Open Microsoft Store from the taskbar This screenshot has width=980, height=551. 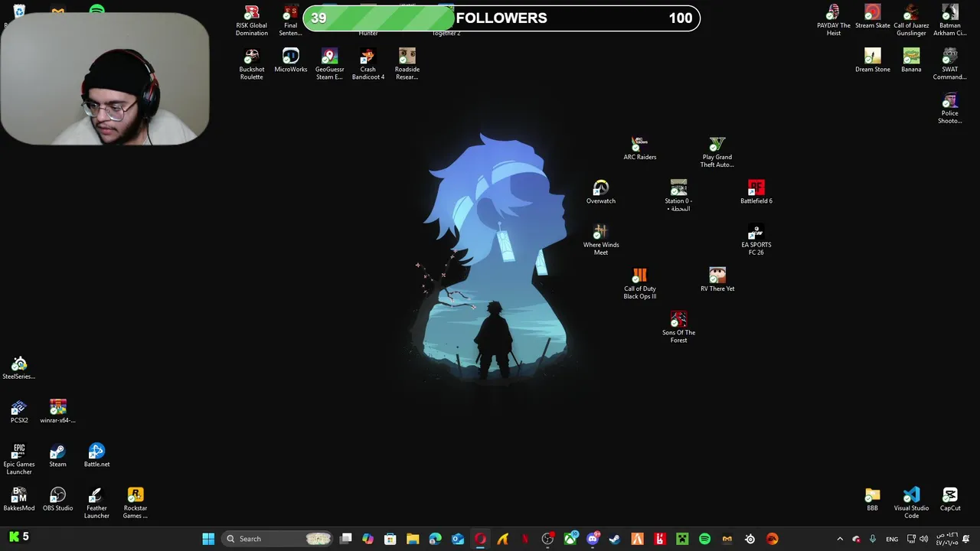[390, 539]
